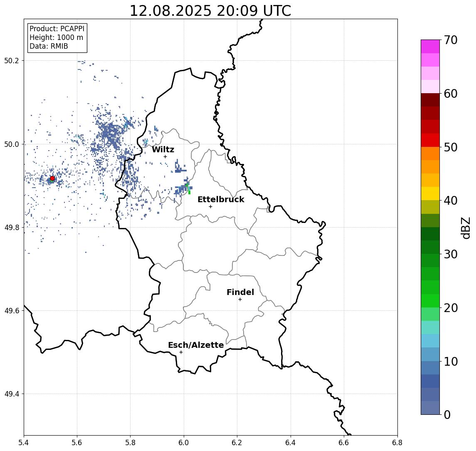Click the yellow colorbar segment just above the 40 tick
The height and width of the screenshot is (451, 476).
[x=430, y=193]
